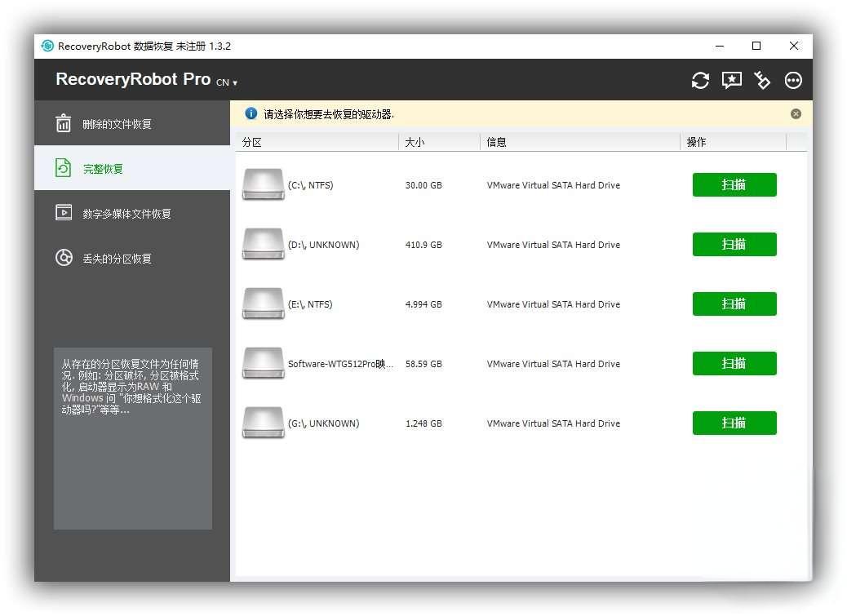
Task: Click the refresh drives icon in header
Action: pyautogui.click(x=700, y=81)
